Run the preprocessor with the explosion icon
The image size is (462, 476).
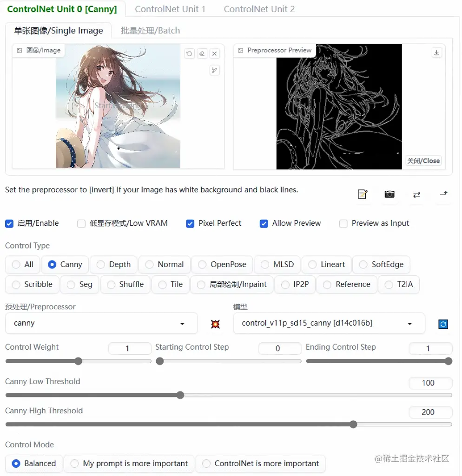[214, 324]
